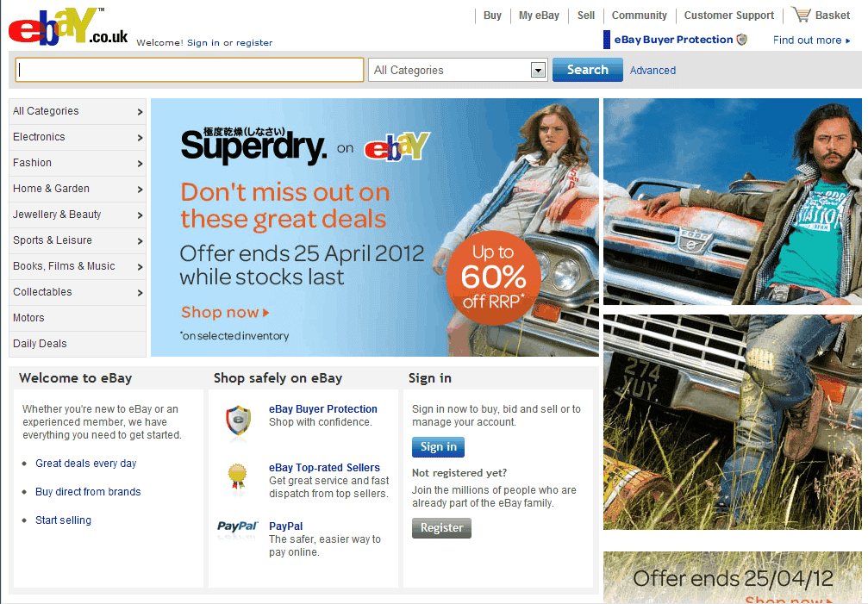
Task: Click the eBay Buyer Protection shield image
Action: tap(238, 422)
